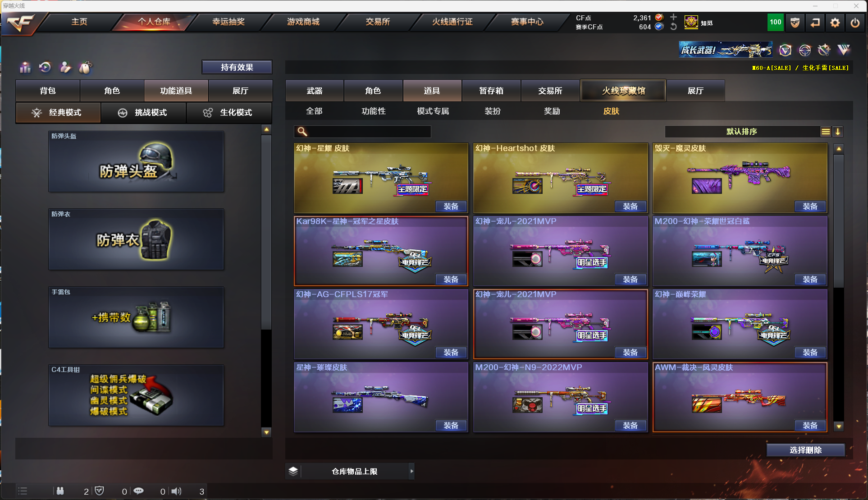Click the up arrow of the left panel scrollbar
Image resolution: width=868 pixels, height=500 pixels.
pos(266,129)
